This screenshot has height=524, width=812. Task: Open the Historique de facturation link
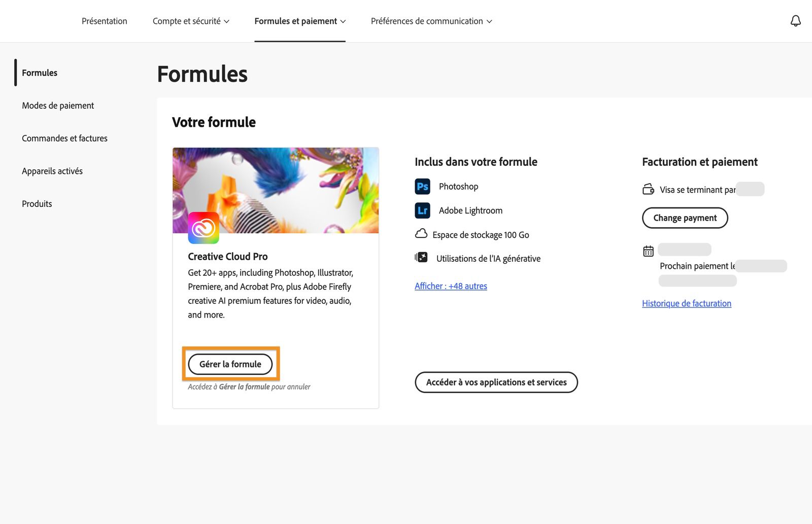[x=687, y=303]
